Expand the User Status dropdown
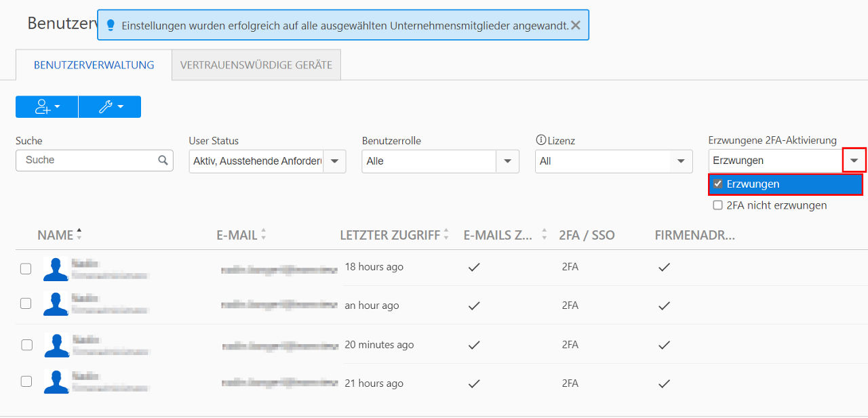Viewport: 868px width, 418px height. tap(334, 161)
